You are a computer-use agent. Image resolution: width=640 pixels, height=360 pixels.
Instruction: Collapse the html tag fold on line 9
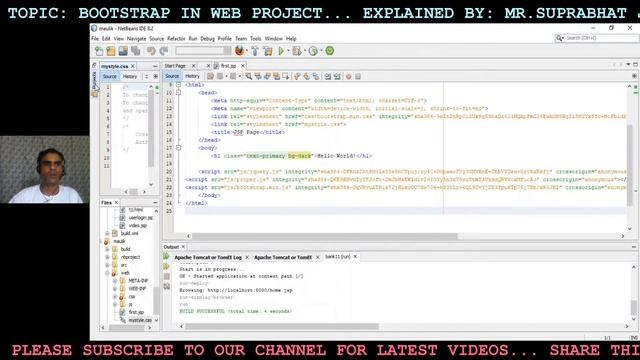point(178,85)
